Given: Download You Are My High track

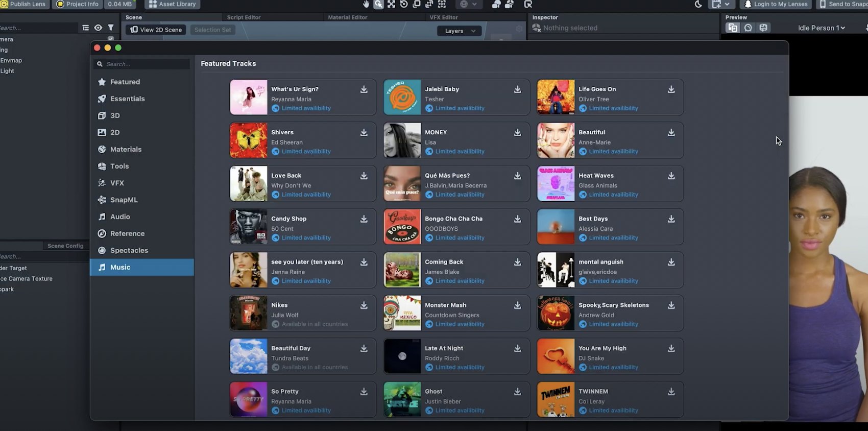Looking at the screenshot, I should (671, 348).
